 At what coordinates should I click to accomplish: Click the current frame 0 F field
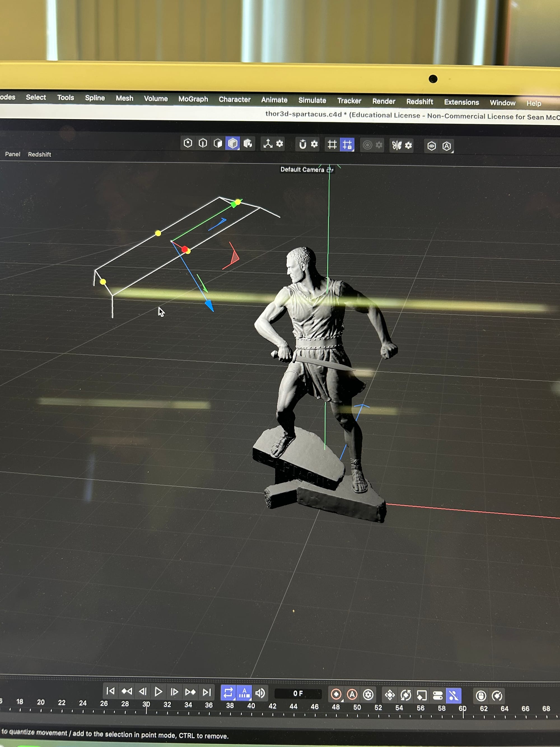point(298,694)
